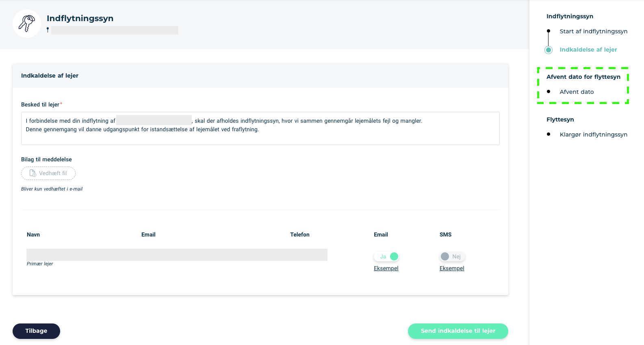Select the Indkaldelse af lejer step
Image resolution: width=644 pixels, height=345 pixels.
pos(588,50)
